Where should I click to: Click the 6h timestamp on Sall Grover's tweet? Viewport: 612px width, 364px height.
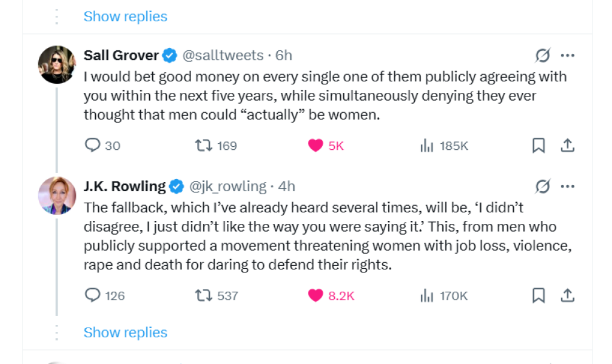[x=283, y=55]
